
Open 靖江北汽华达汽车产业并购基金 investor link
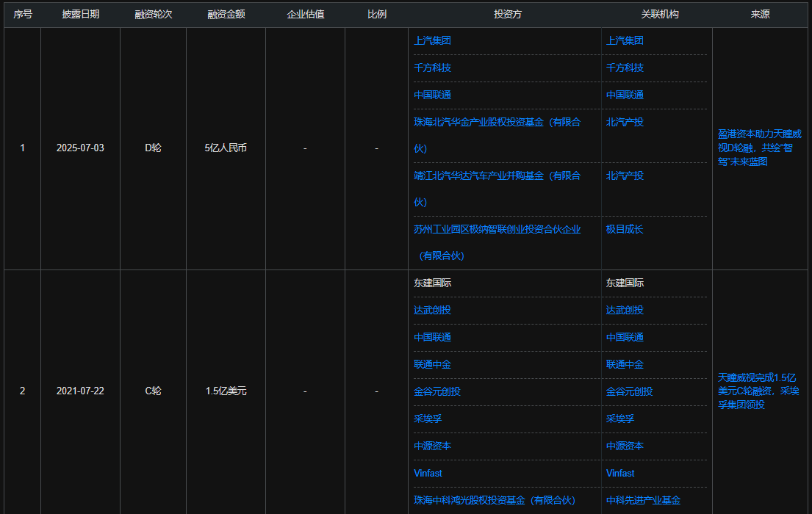[497, 189]
